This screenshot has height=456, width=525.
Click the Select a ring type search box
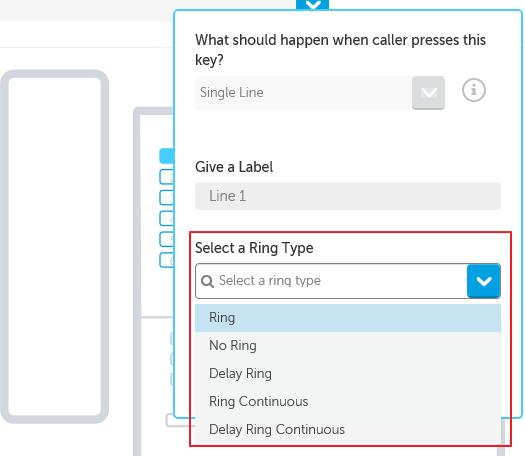[331, 281]
